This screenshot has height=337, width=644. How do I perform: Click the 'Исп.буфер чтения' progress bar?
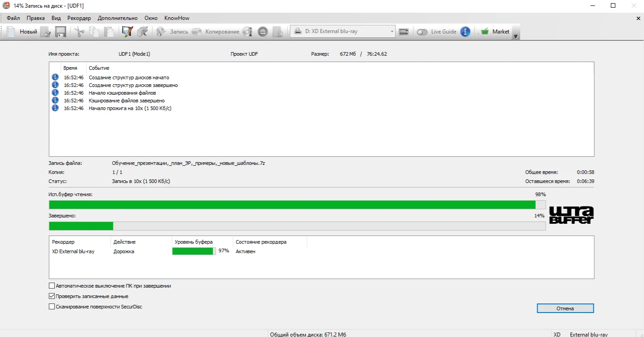297,205
